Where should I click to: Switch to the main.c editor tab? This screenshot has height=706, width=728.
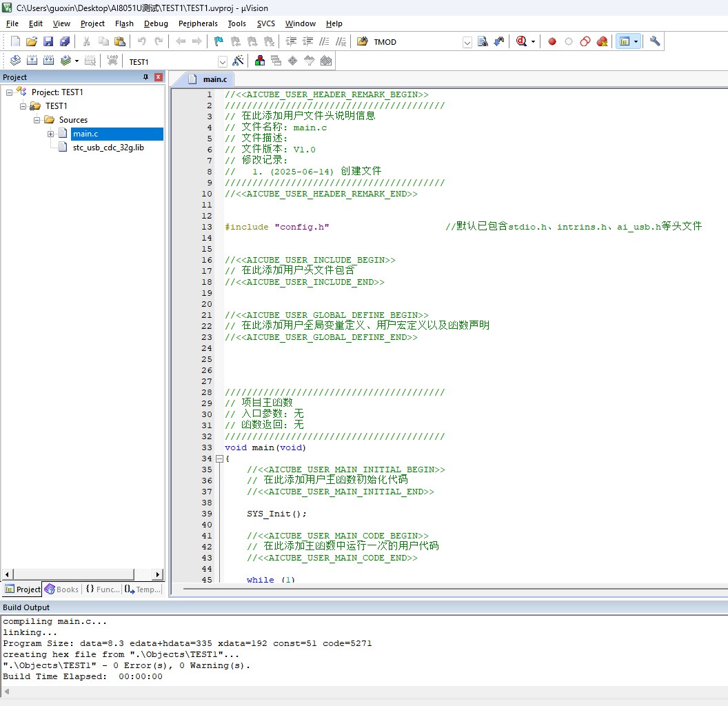[208, 79]
